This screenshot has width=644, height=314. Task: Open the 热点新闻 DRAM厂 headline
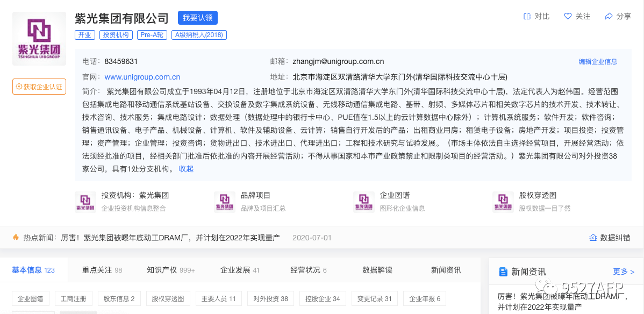170,238
